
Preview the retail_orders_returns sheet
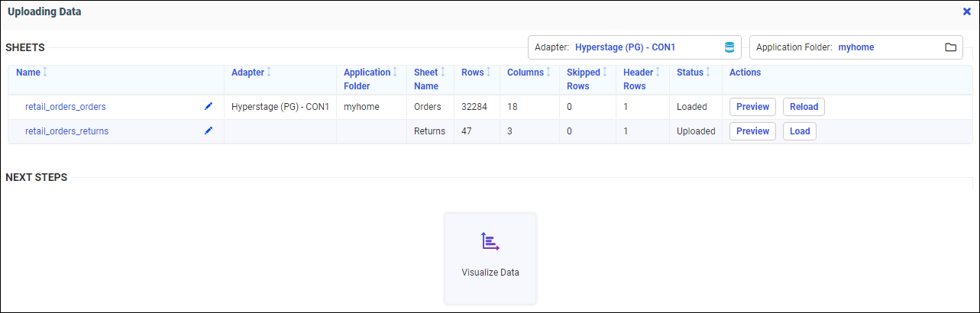(x=752, y=131)
